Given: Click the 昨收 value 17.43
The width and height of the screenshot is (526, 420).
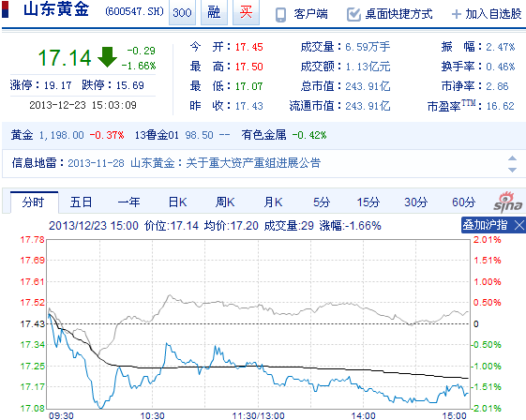Looking at the screenshot, I should [248, 106].
